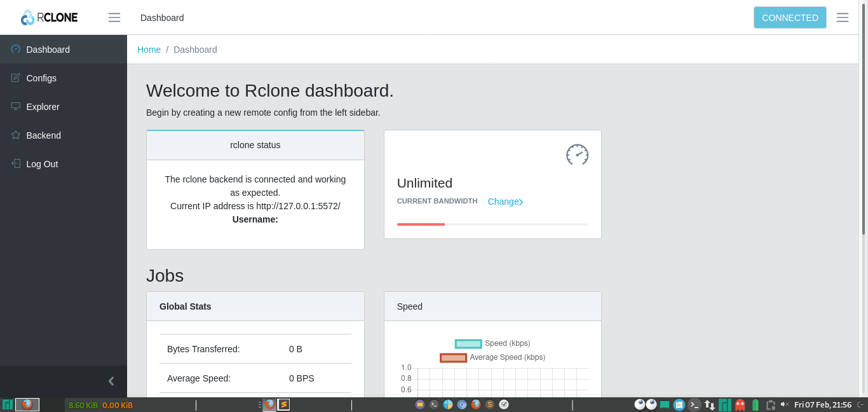Screen dimensions: 868x412
Task: Click the Global Stats card header
Action: pos(255,306)
